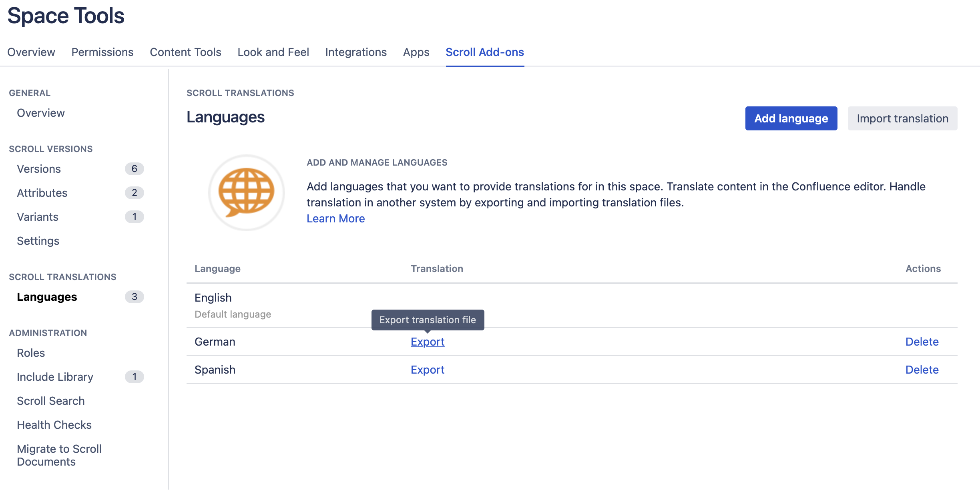Go to Health Checks

[x=54, y=425]
